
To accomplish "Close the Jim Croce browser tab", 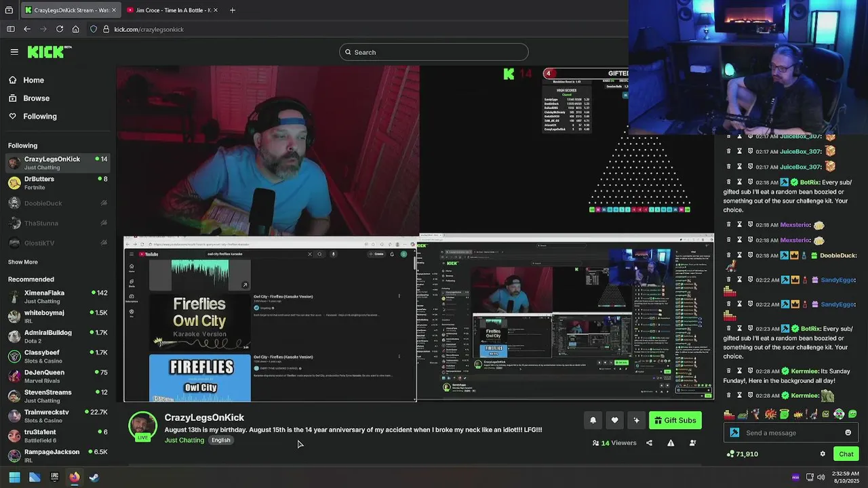I will point(216,10).
